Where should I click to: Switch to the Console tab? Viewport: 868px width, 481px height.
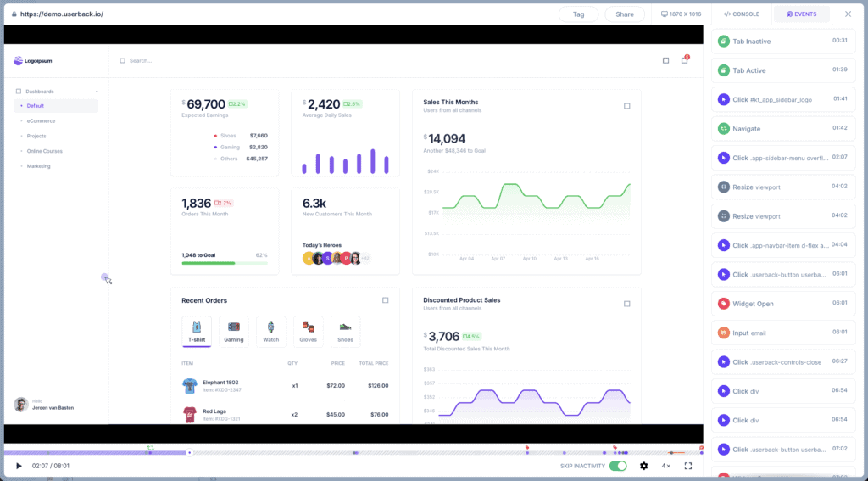[742, 14]
